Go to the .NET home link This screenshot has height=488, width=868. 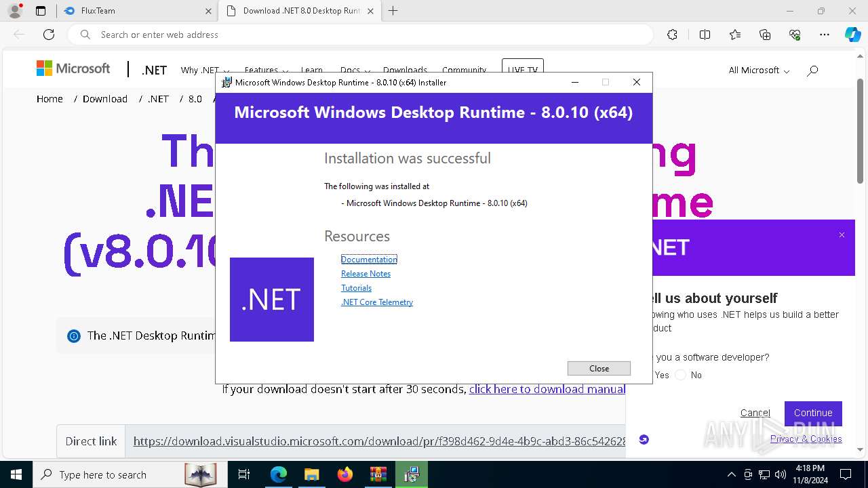(154, 70)
